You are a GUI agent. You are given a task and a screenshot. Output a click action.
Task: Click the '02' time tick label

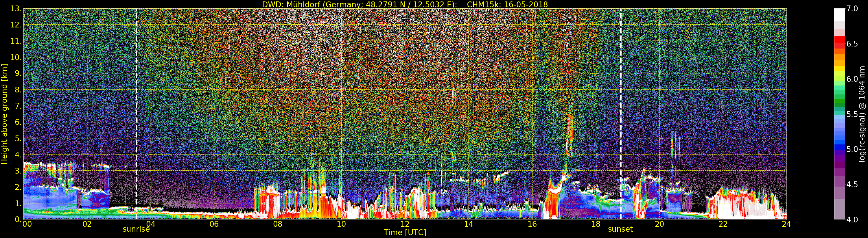[87, 224]
